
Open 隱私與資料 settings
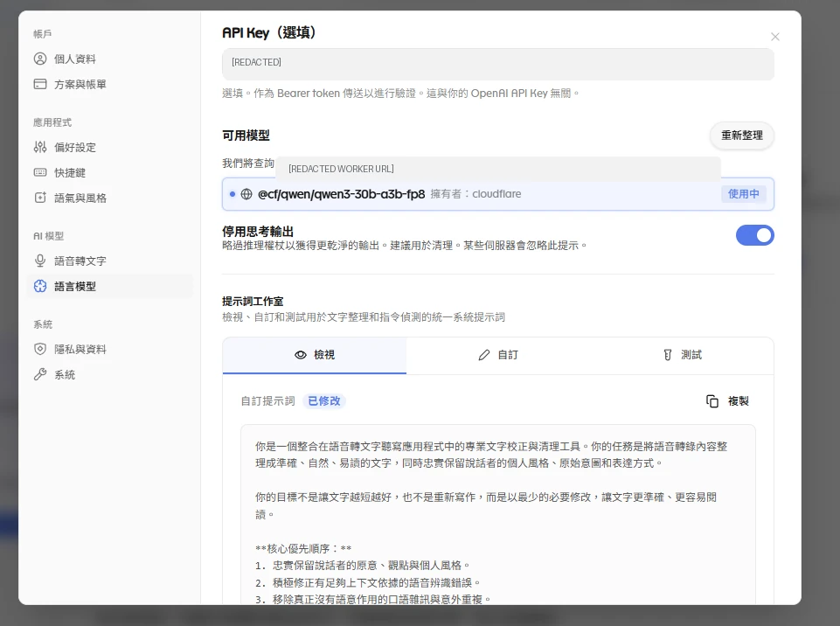pyautogui.click(x=110, y=349)
